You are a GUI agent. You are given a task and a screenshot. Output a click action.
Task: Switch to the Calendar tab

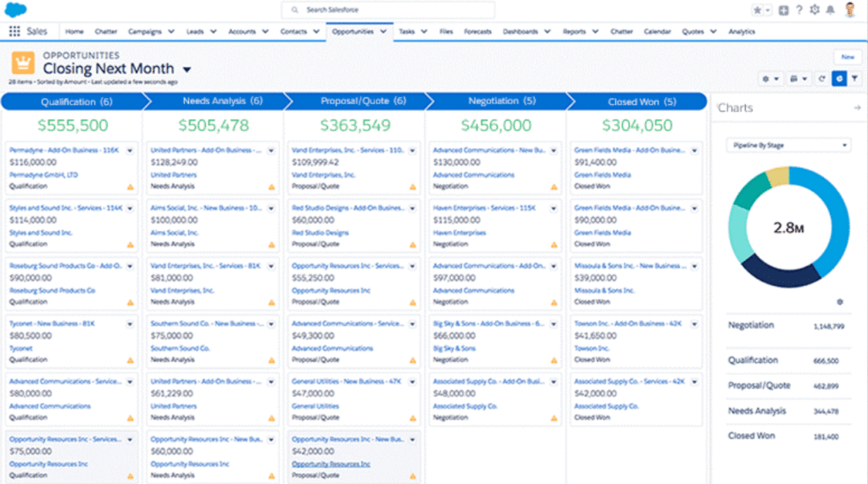tap(657, 31)
